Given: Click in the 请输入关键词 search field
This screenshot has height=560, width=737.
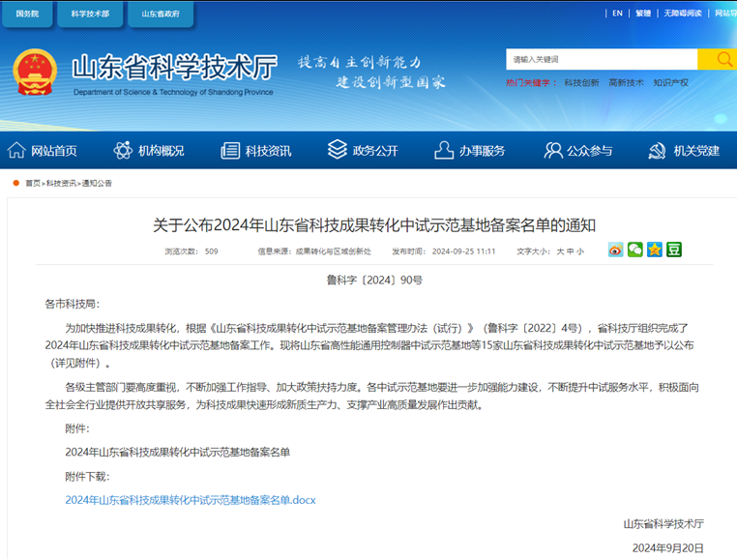Looking at the screenshot, I should tap(602, 59).
